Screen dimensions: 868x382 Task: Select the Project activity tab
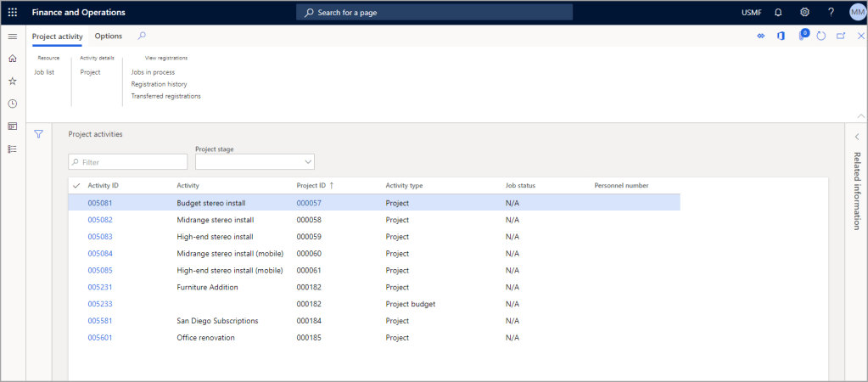[57, 37]
